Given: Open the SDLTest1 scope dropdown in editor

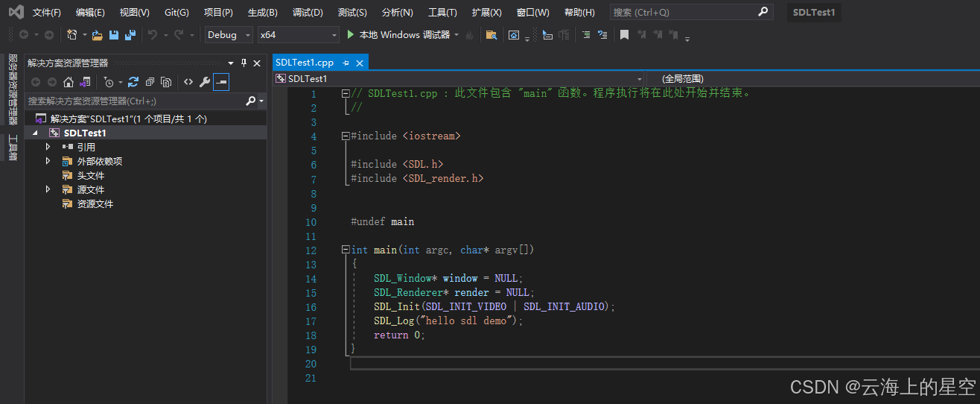Looking at the screenshot, I should [459, 78].
